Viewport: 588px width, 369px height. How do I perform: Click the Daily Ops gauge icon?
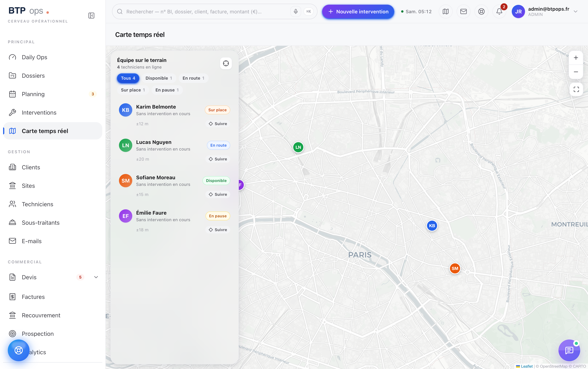[x=12, y=57]
